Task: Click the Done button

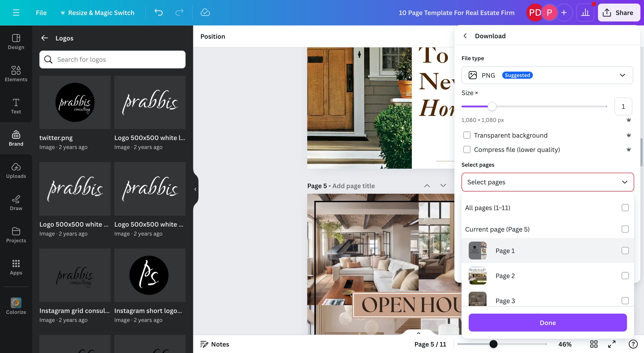Action: (547, 323)
